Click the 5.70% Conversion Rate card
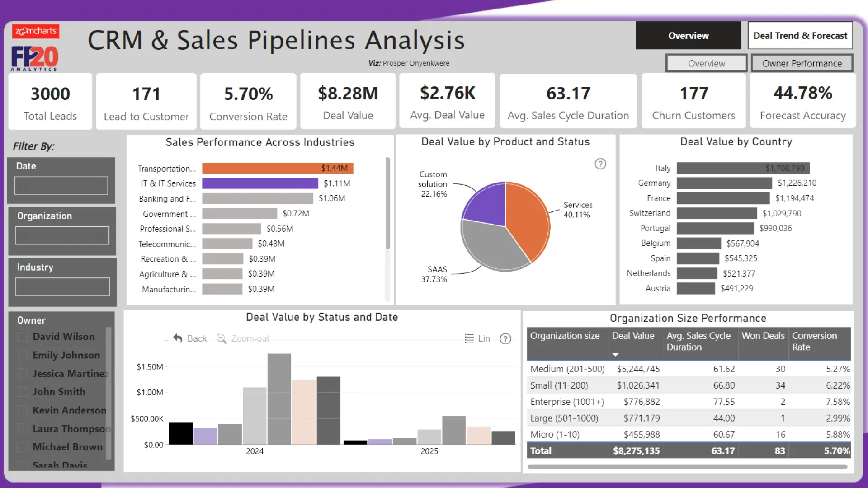The image size is (868, 488). point(248,102)
